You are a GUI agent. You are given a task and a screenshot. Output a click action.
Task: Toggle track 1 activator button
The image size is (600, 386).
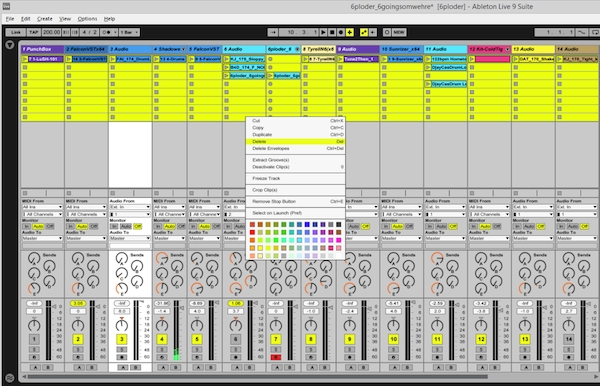[34, 339]
